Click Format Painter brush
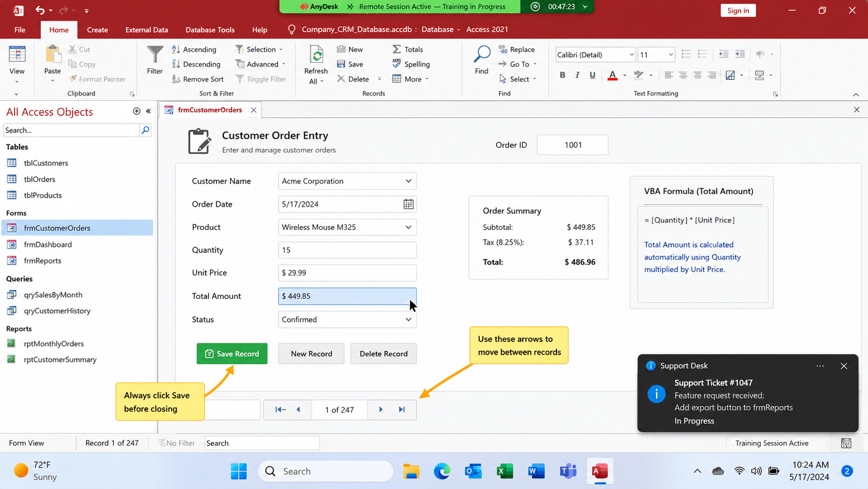This screenshot has width=868, height=489. point(73,79)
